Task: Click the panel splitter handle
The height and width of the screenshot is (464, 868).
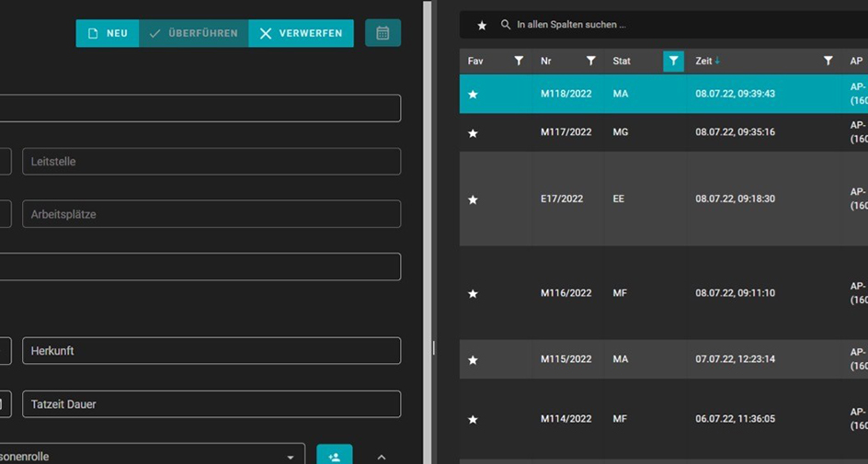Action: pyautogui.click(x=433, y=348)
